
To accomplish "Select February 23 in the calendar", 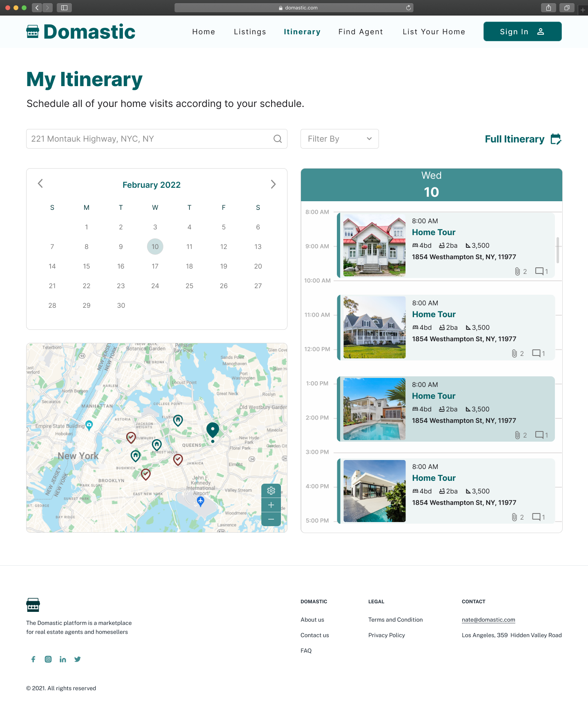I will point(121,286).
